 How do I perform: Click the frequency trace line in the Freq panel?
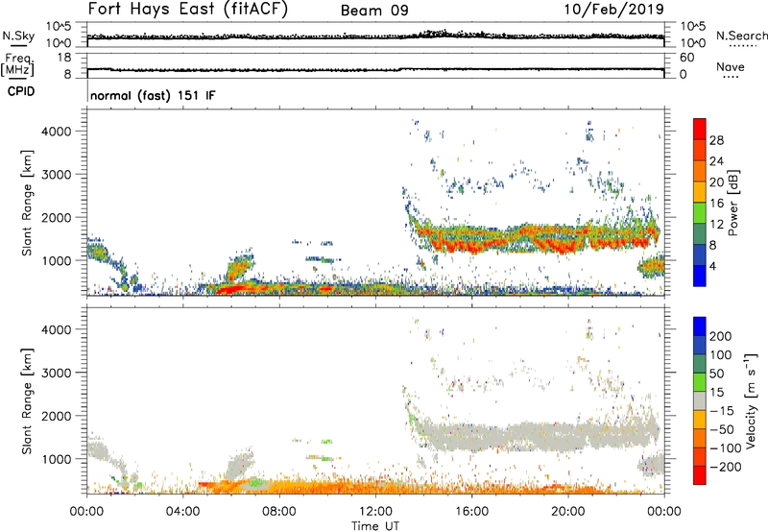click(375, 69)
